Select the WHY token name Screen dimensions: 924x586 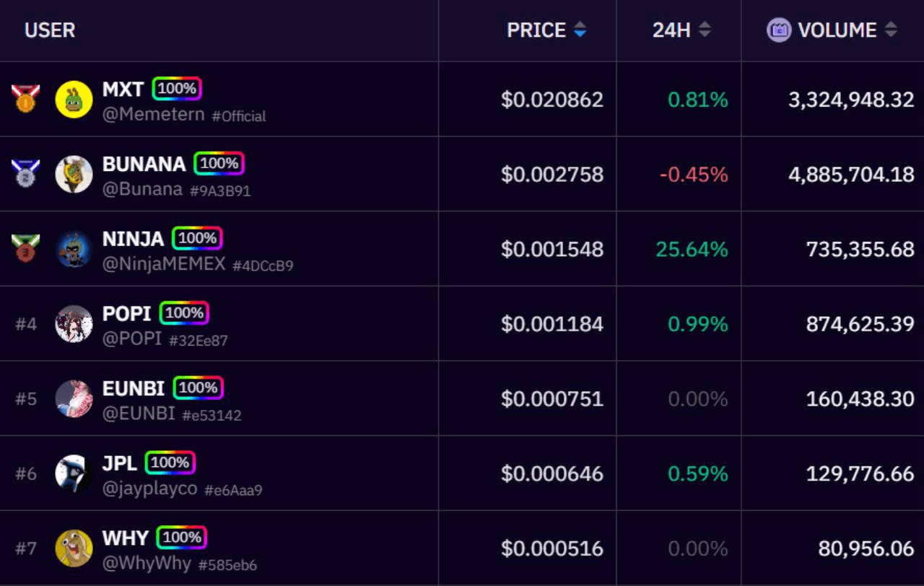pyautogui.click(x=126, y=538)
